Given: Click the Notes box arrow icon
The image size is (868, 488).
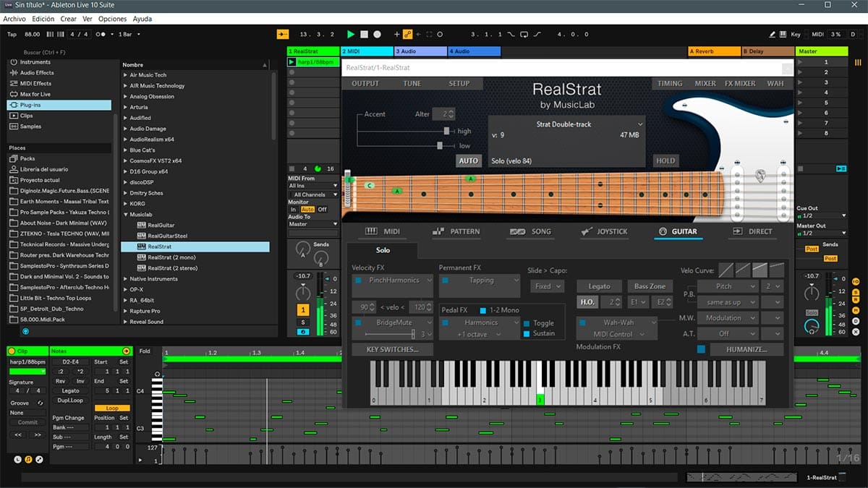Looking at the screenshot, I should pos(127,351).
